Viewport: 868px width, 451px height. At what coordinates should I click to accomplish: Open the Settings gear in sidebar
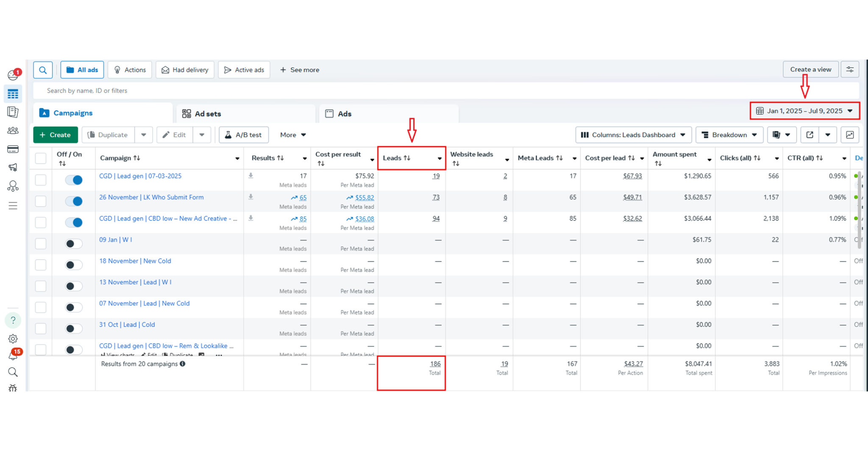click(x=13, y=339)
